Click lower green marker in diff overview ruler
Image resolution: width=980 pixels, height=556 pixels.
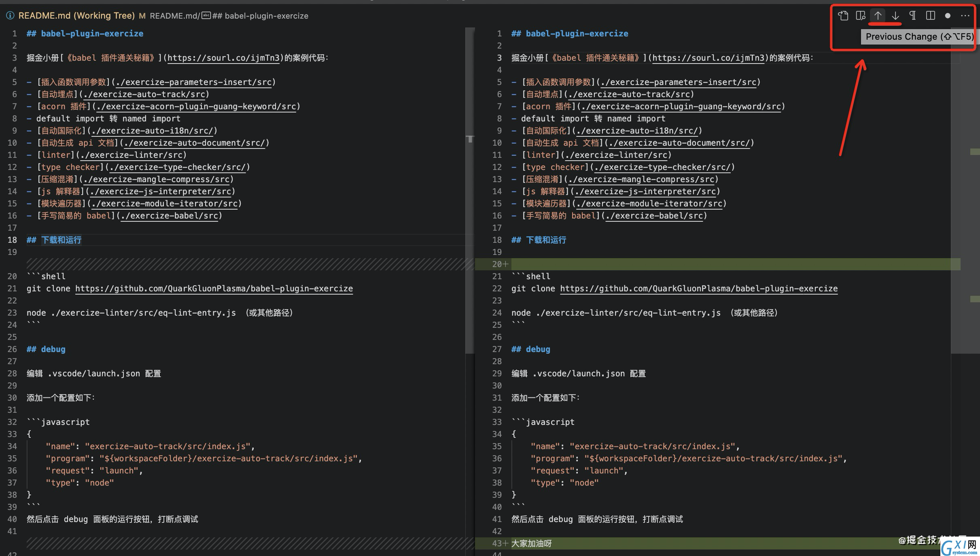(975, 299)
